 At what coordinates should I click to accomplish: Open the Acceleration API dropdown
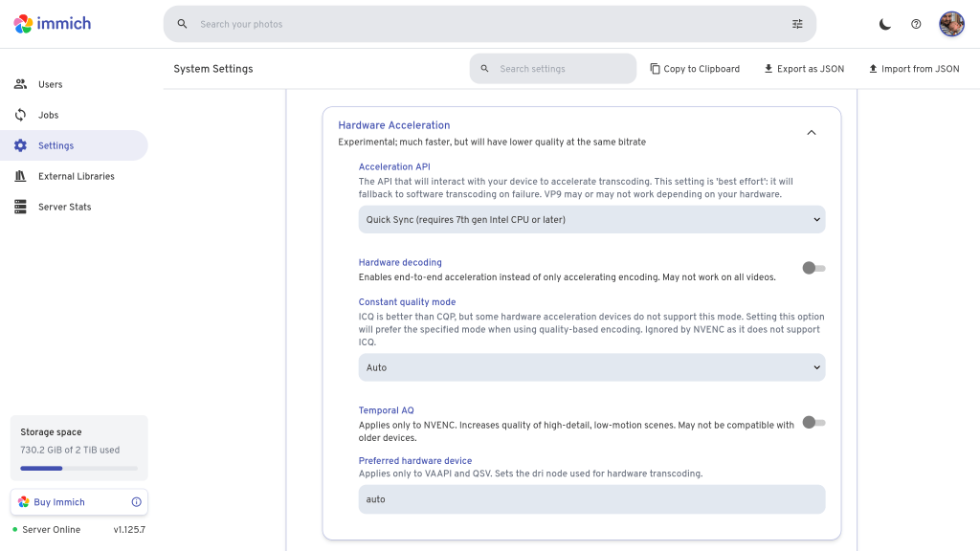pyautogui.click(x=591, y=219)
